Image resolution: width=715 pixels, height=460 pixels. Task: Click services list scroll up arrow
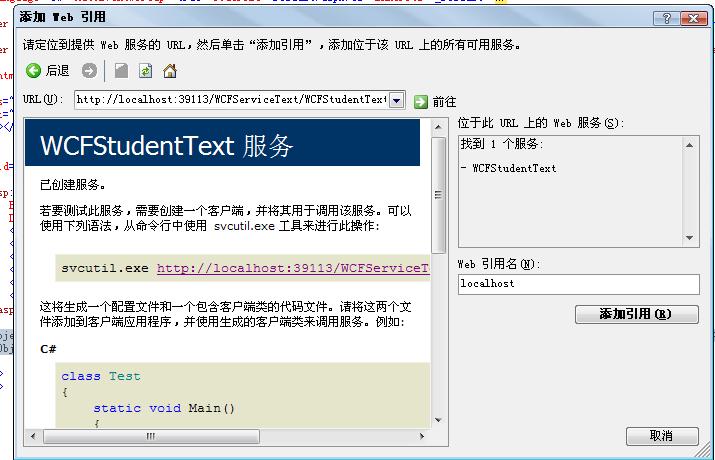click(x=689, y=145)
